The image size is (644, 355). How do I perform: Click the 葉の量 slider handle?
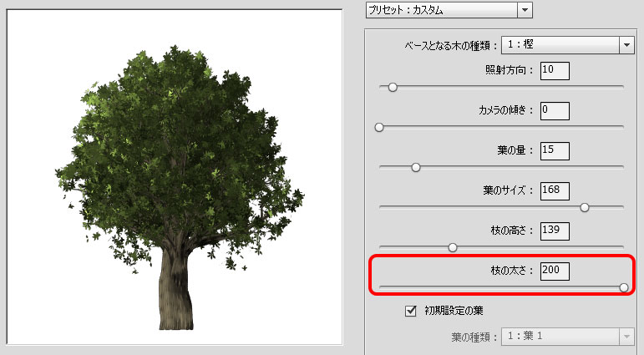[x=416, y=167]
